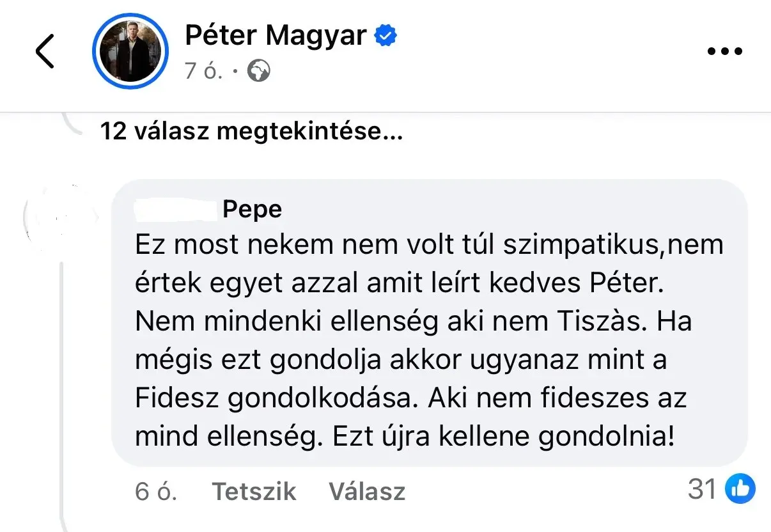Viewport: 771px width, 532px height.
Task: Reply to the comment via Válasz
Action: tap(367, 491)
